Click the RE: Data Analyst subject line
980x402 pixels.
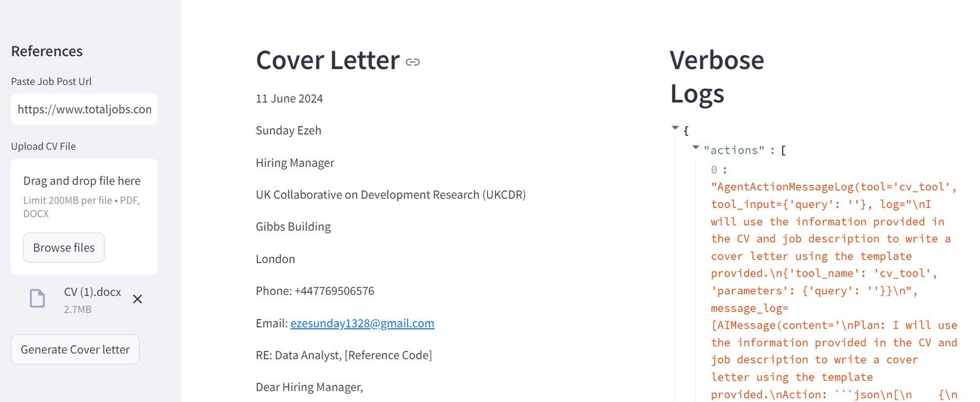point(344,355)
